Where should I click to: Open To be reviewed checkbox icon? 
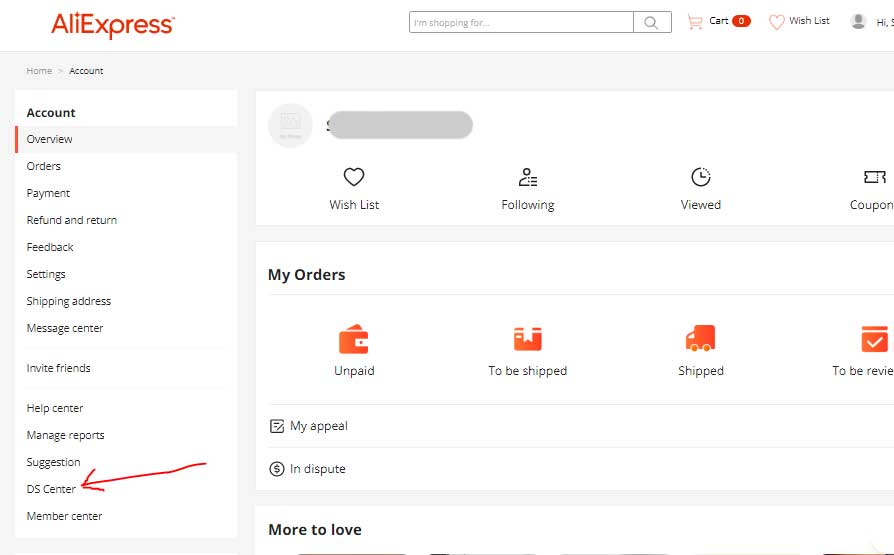[x=874, y=339]
